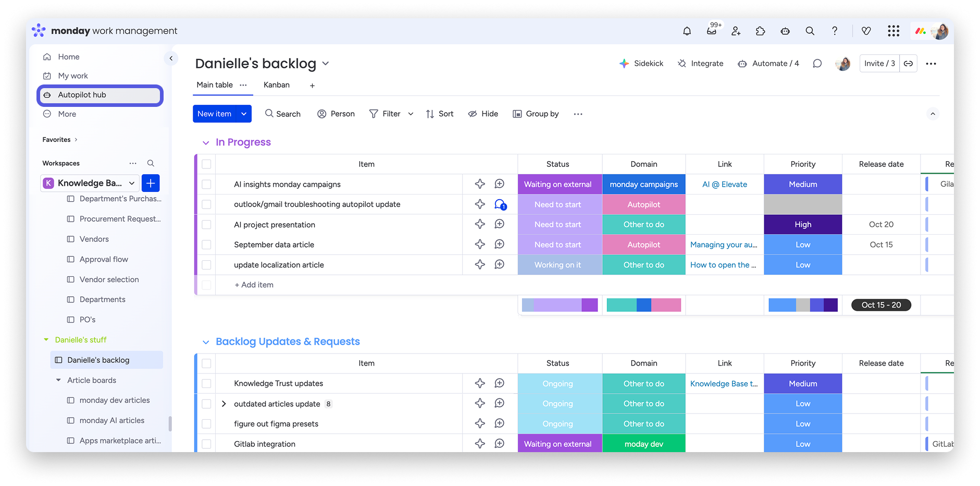Open Main table tab three-dot menu

243,85
